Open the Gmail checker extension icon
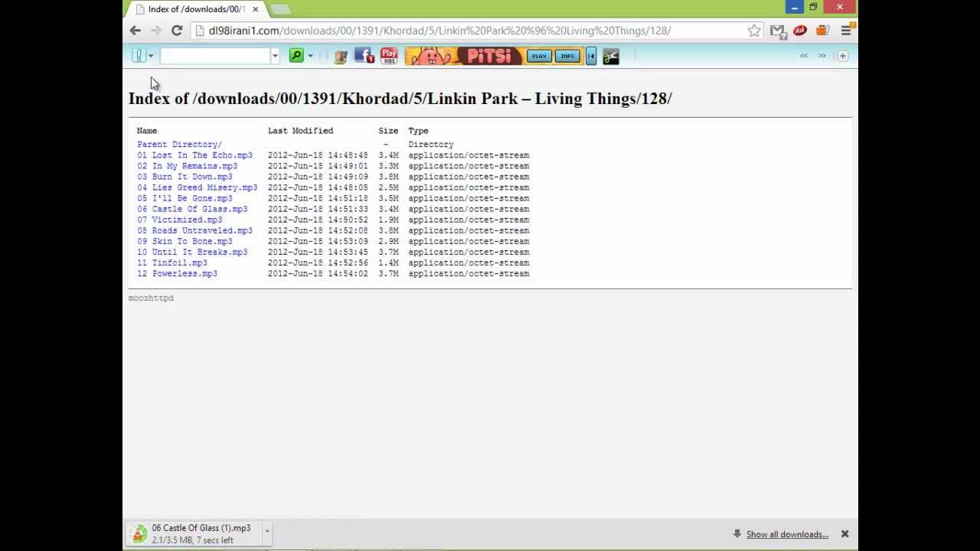The image size is (980, 551). pos(777,31)
